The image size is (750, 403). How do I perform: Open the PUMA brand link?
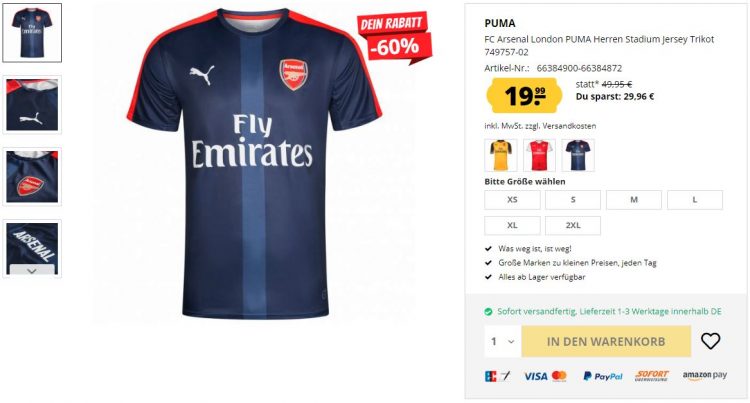500,23
